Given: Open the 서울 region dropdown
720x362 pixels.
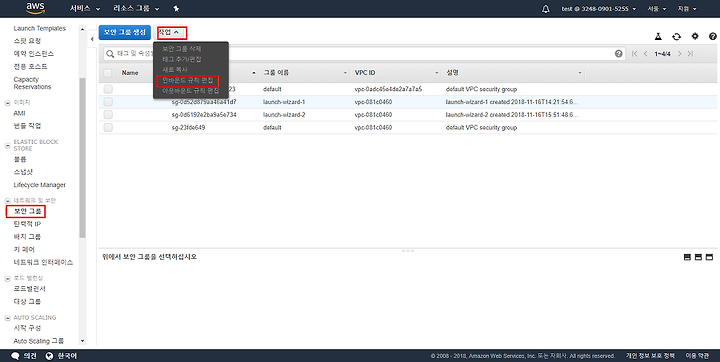Looking at the screenshot, I should coord(657,9).
